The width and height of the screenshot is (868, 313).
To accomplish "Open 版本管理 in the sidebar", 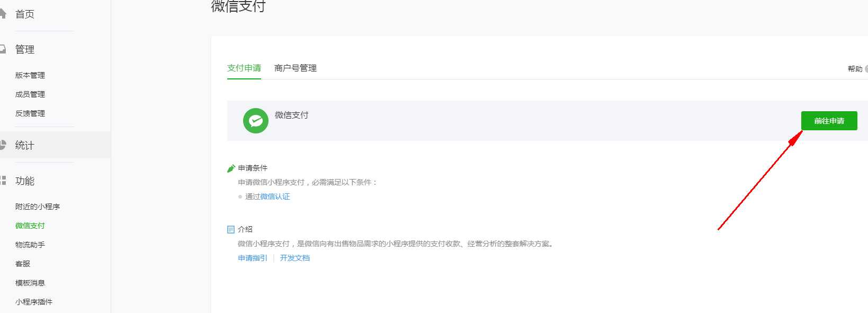I will coord(30,75).
